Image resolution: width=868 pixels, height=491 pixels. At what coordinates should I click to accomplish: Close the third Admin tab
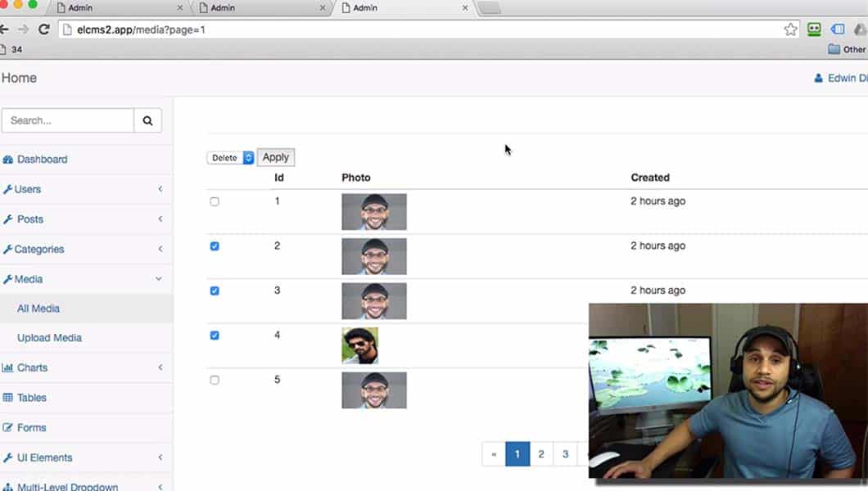pos(465,7)
